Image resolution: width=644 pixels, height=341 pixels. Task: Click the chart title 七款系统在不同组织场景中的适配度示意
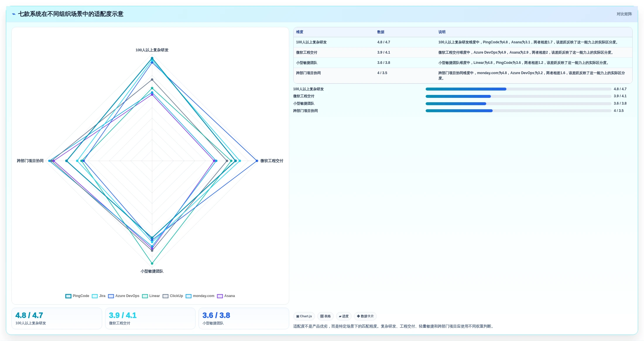pyautogui.click(x=71, y=14)
